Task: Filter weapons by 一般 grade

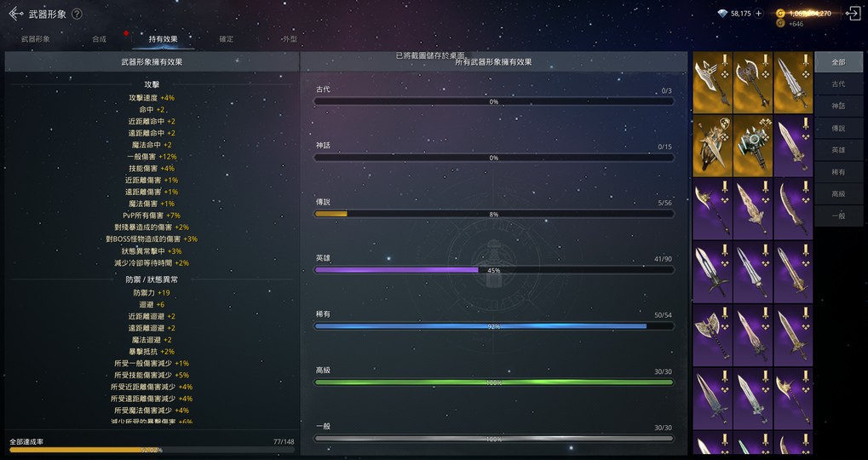Action: pyautogui.click(x=838, y=216)
